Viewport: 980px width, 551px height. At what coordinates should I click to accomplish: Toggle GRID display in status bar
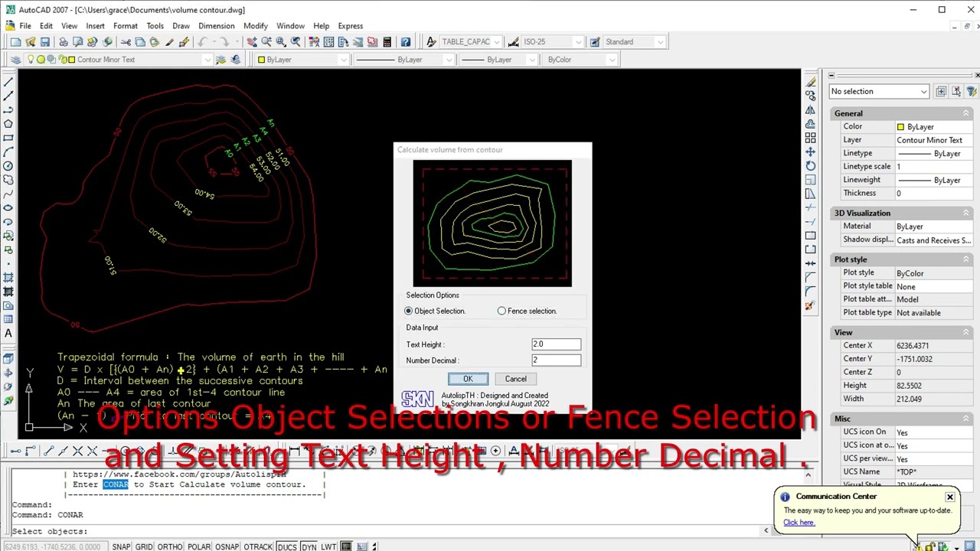tap(144, 546)
